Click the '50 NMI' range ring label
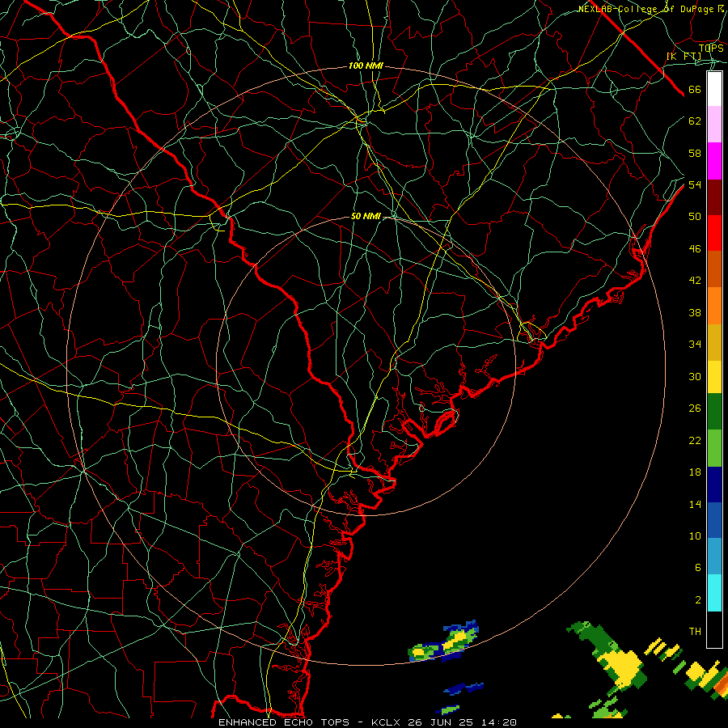 366,216
